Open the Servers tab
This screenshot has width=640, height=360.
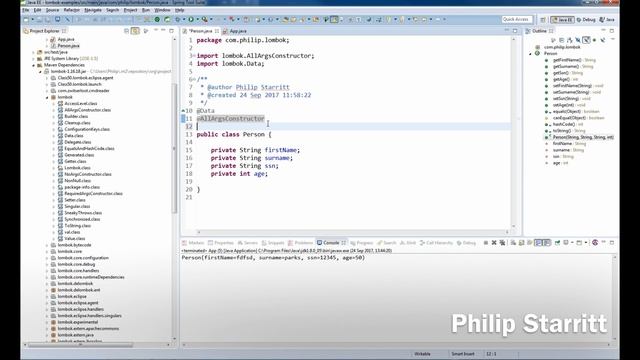[x=248, y=243]
